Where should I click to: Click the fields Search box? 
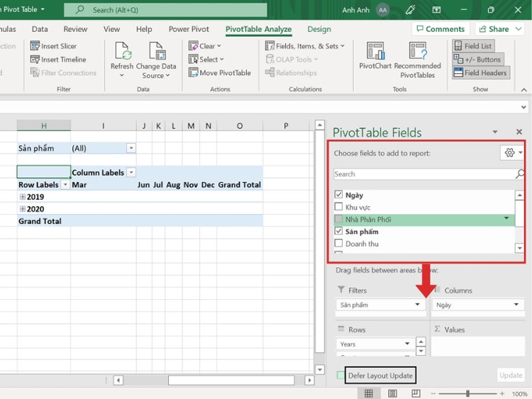tap(424, 174)
